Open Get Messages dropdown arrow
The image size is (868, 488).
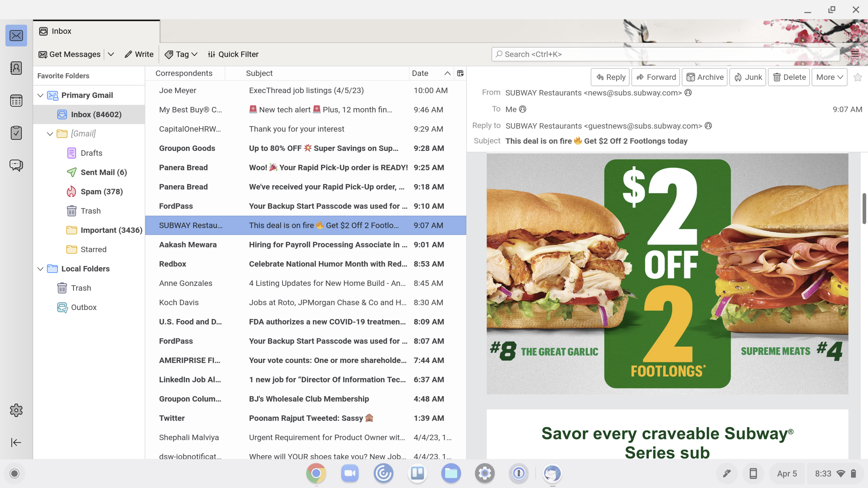coord(111,54)
